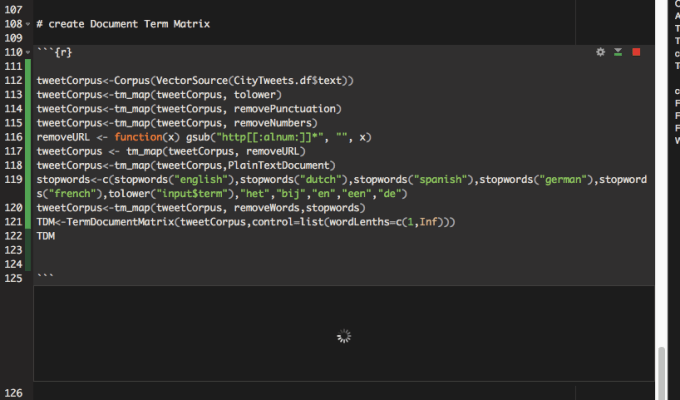This screenshot has width=680, height=400.
Task: Click the loading spinner in chunk output
Action: pos(344,336)
